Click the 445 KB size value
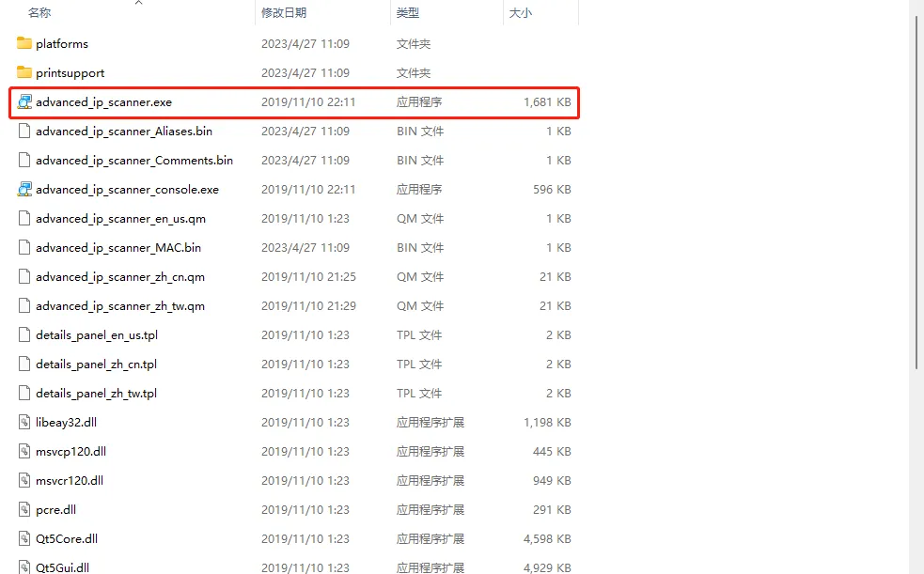 (552, 452)
